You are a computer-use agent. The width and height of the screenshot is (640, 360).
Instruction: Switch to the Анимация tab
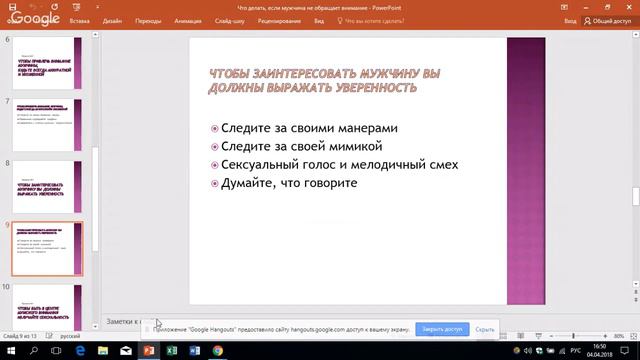pyautogui.click(x=188, y=21)
